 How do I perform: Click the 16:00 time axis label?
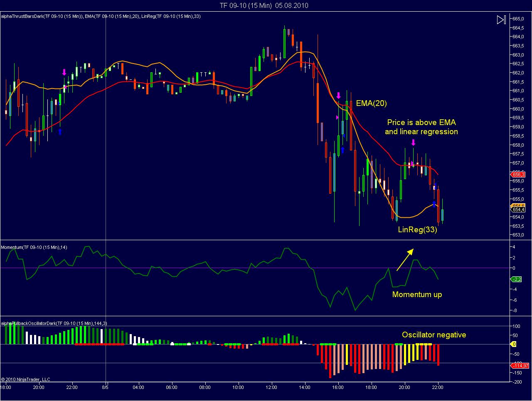point(338,387)
